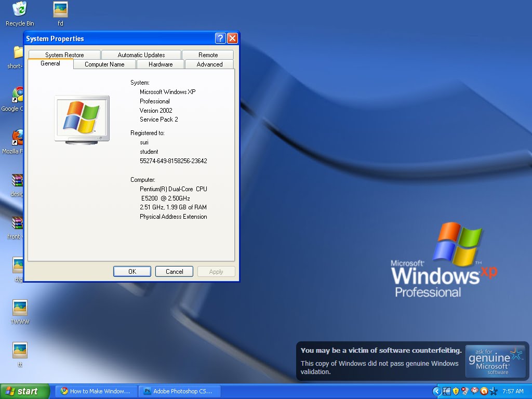Switch to the System Restore tab
Screen dimensions: 532x399
(64, 55)
